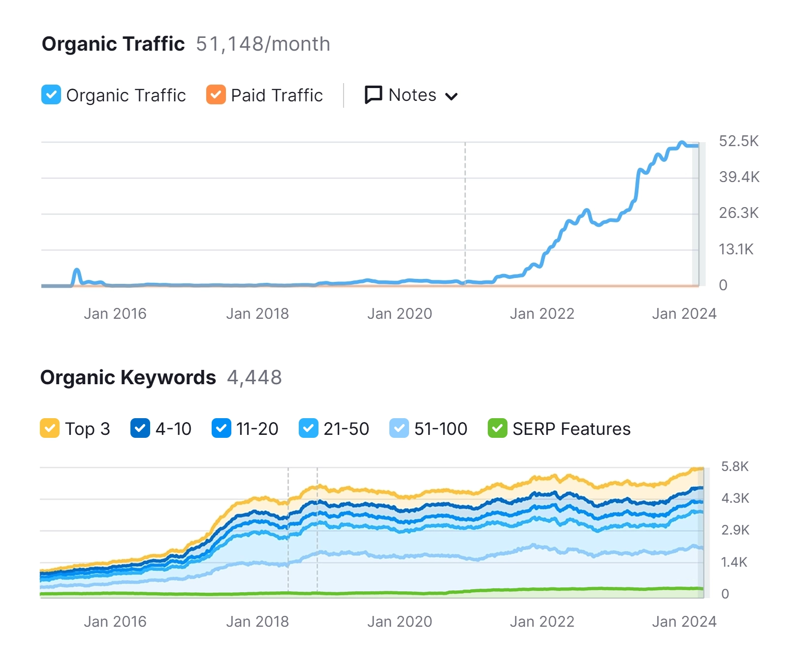The image size is (790, 672).
Task: Click the organic traffic peak near Jan 2024
Action: pos(682,143)
